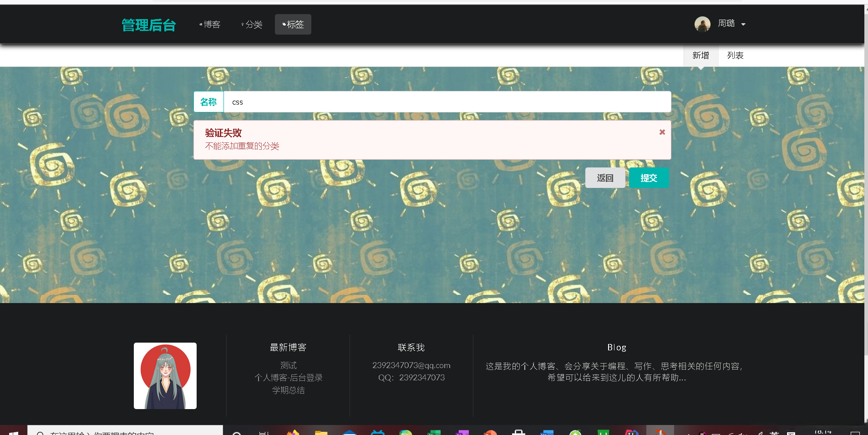Click the user avatar in the top bar
This screenshot has height=435, width=868.
(x=702, y=24)
